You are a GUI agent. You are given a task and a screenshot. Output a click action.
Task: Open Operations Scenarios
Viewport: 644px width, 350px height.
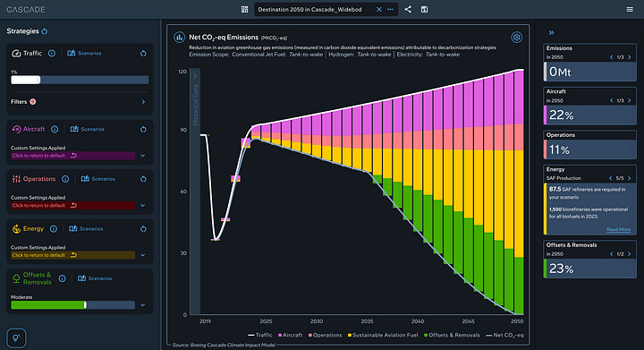click(x=98, y=179)
